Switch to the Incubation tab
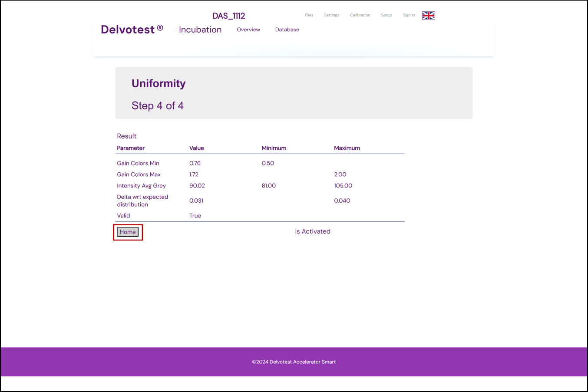The image size is (588, 392). click(200, 30)
